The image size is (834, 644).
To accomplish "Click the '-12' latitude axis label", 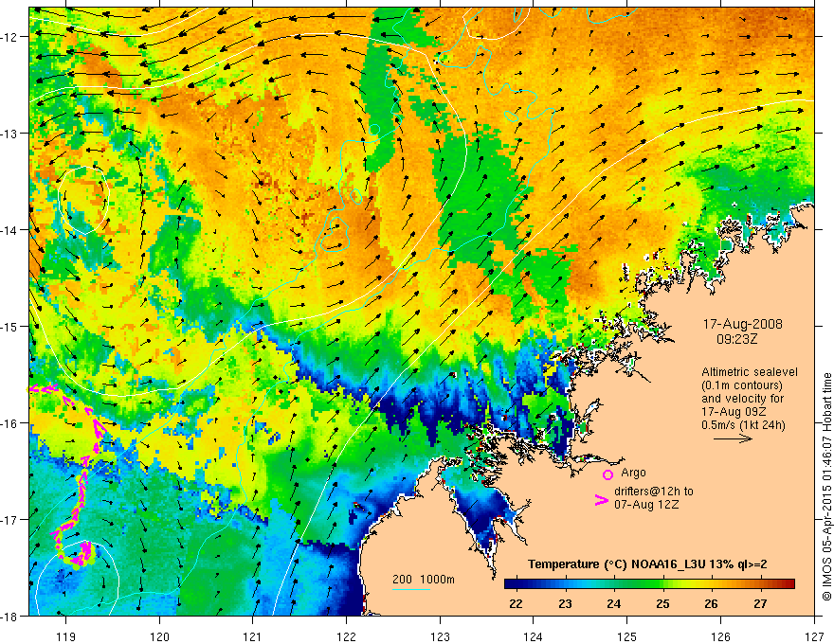I will pyautogui.click(x=9, y=37).
